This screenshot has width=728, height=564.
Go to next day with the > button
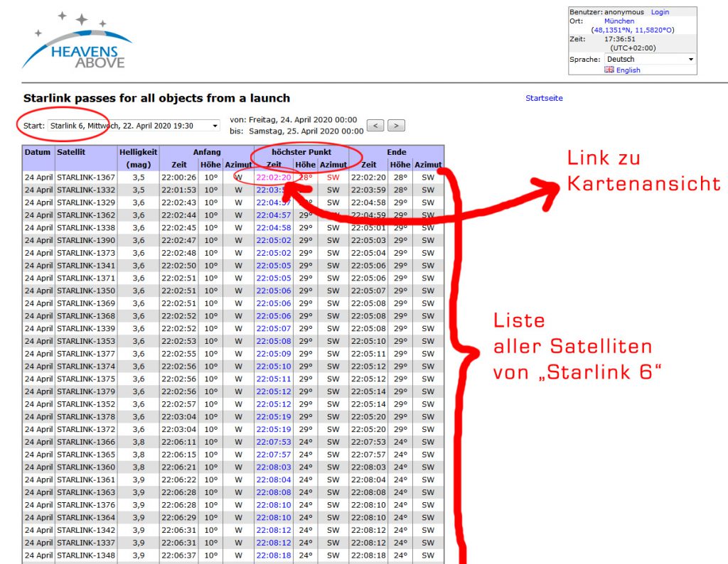coord(396,125)
